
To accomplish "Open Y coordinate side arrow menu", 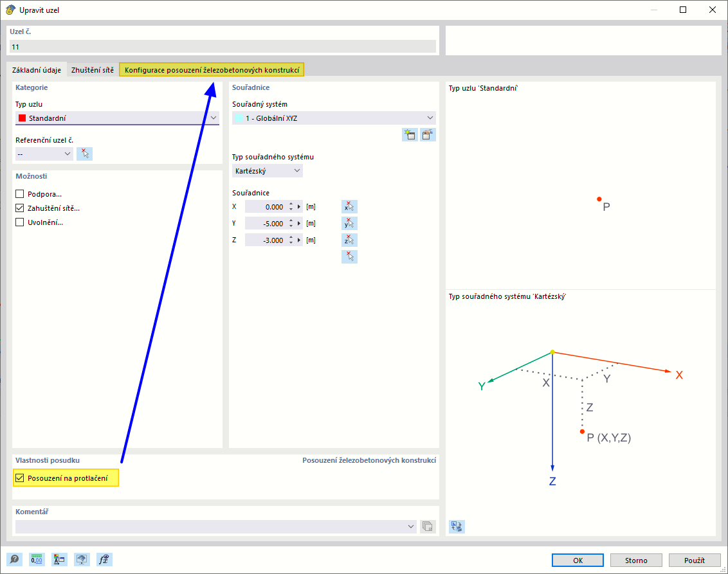I will (x=299, y=223).
